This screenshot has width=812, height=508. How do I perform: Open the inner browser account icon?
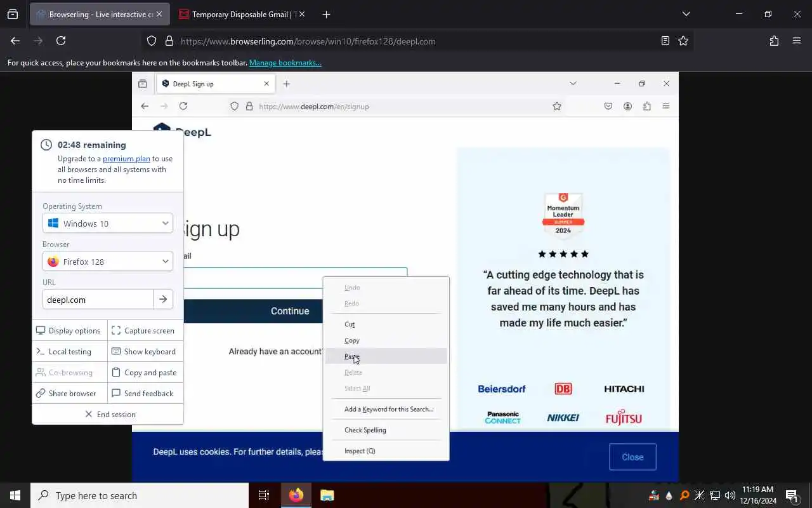point(627,106)
